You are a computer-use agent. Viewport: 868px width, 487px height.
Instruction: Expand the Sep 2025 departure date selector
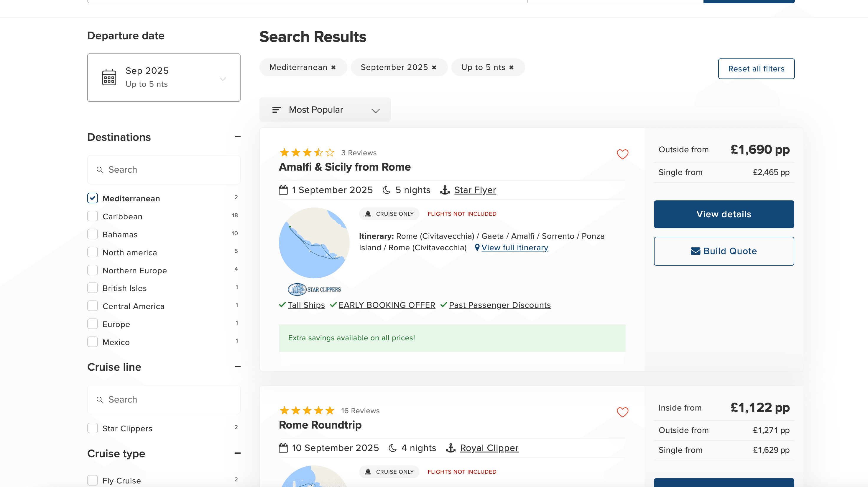(222, 78)
